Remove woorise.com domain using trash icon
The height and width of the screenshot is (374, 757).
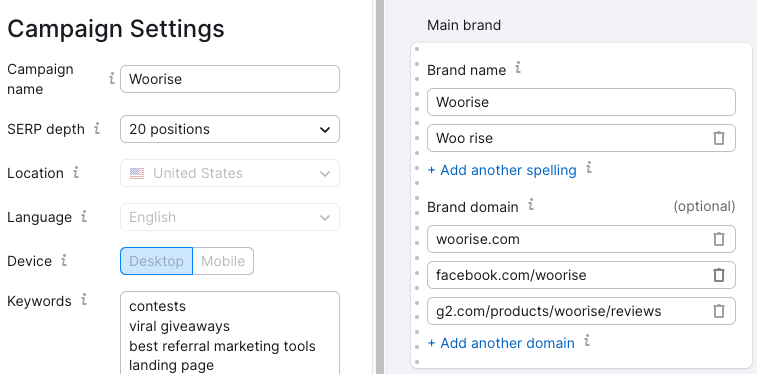[x=719, y=239]
